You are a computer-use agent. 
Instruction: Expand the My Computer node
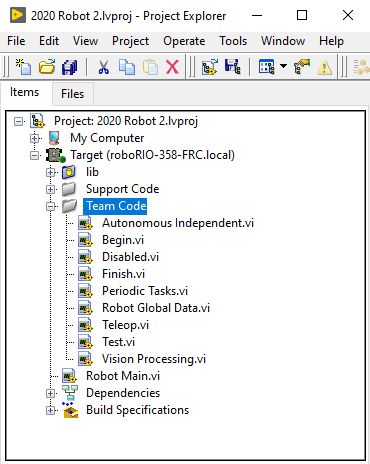point(35,138)
